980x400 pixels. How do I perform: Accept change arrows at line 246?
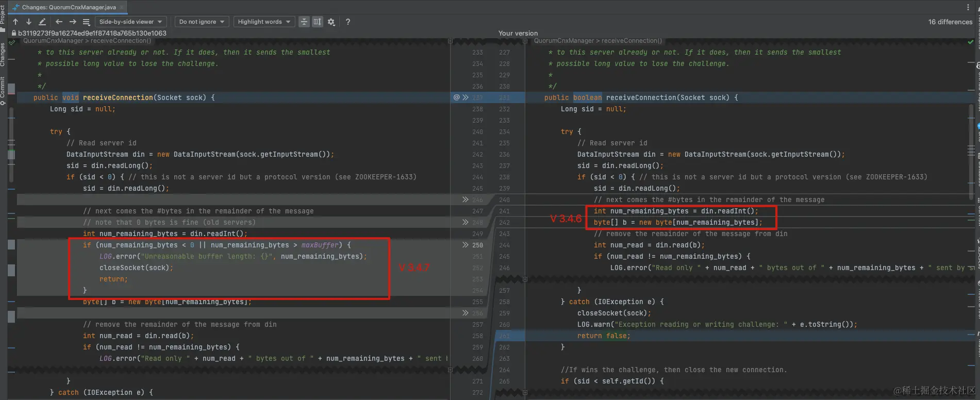(466, 199)
